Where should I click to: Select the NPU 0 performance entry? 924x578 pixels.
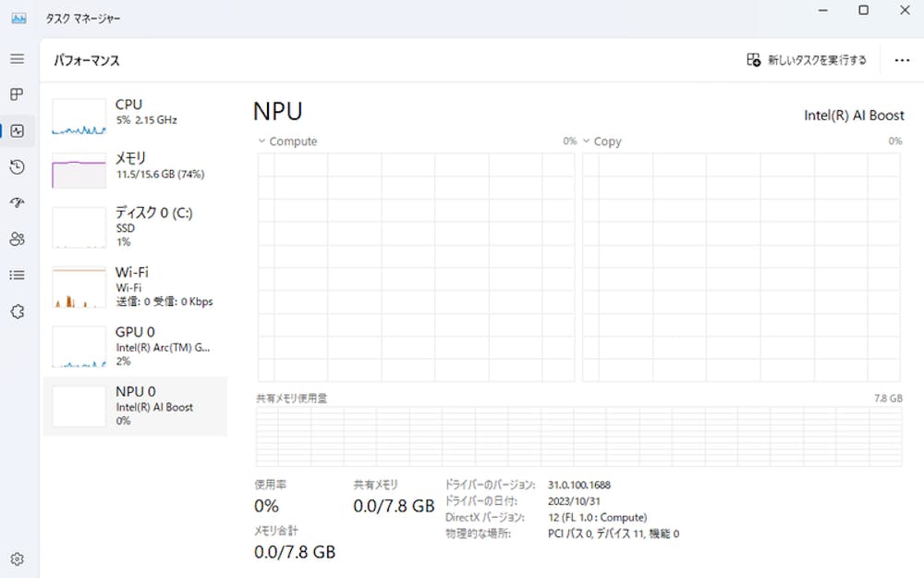click(135, 406)
